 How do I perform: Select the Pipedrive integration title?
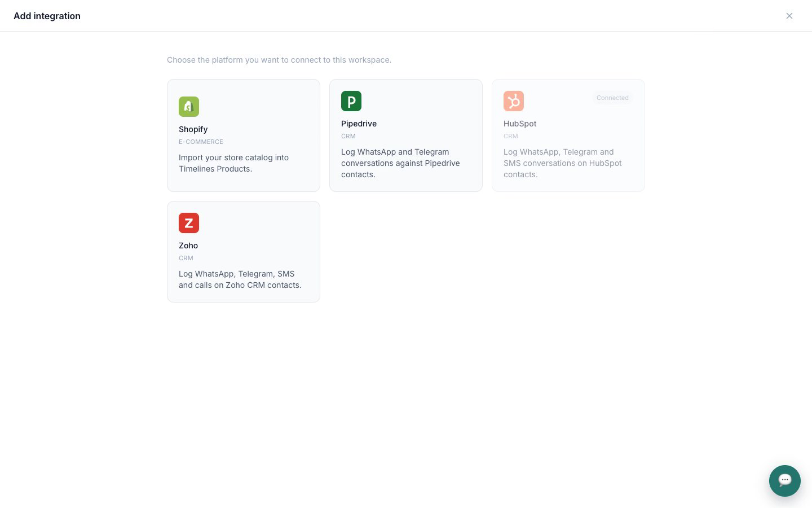coord(359,124)
